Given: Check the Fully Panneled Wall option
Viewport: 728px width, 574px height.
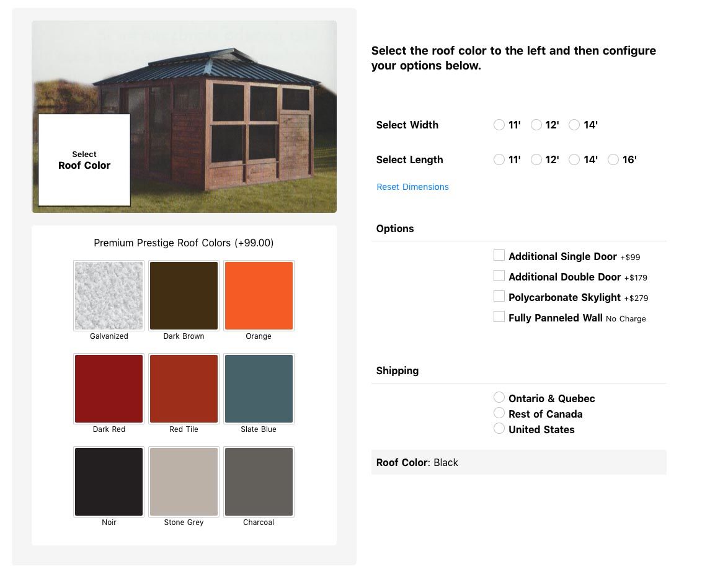Looking at the screenshot, I should [499, 316].
